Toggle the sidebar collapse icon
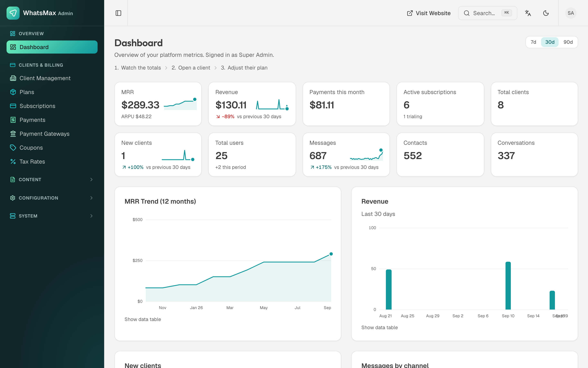This screenshot has height=368, width=588. (118, 13)
